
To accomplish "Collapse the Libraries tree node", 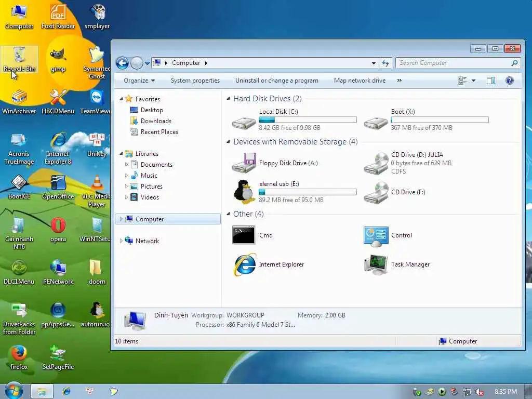I will tap(121, 154).
